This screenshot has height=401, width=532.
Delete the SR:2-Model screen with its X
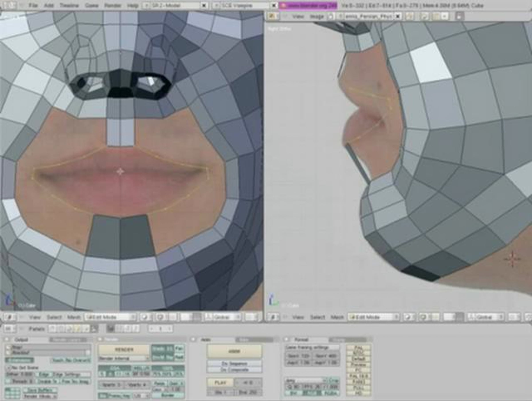click(204, 5)
